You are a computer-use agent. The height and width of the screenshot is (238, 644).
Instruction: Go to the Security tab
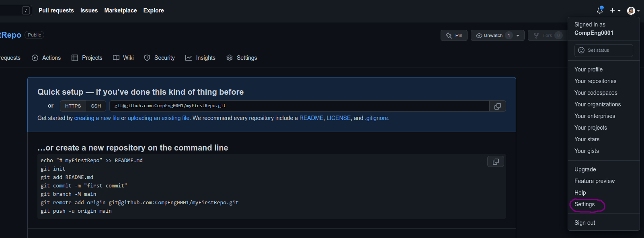pos(160,58)
